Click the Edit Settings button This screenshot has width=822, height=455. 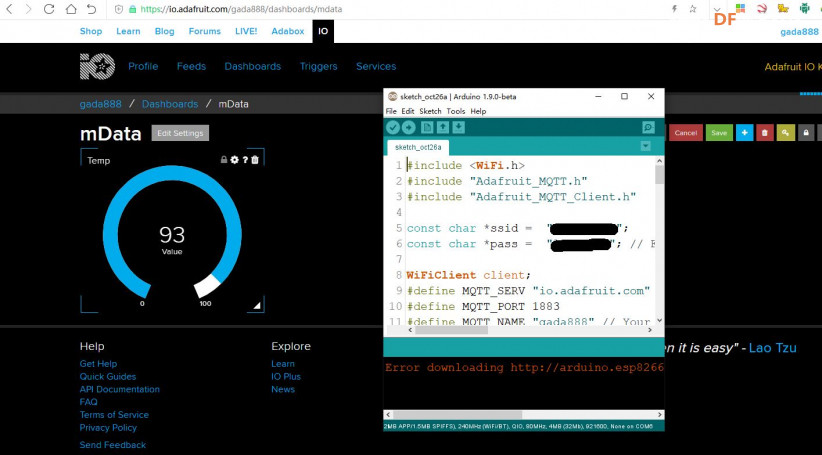(x=180, y=133)
